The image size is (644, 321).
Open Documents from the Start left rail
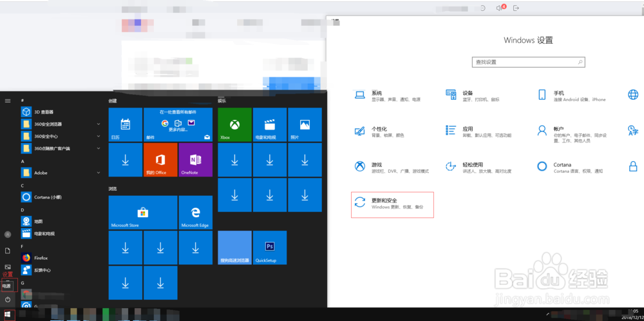pyautogui.click(x=7, y=251)
